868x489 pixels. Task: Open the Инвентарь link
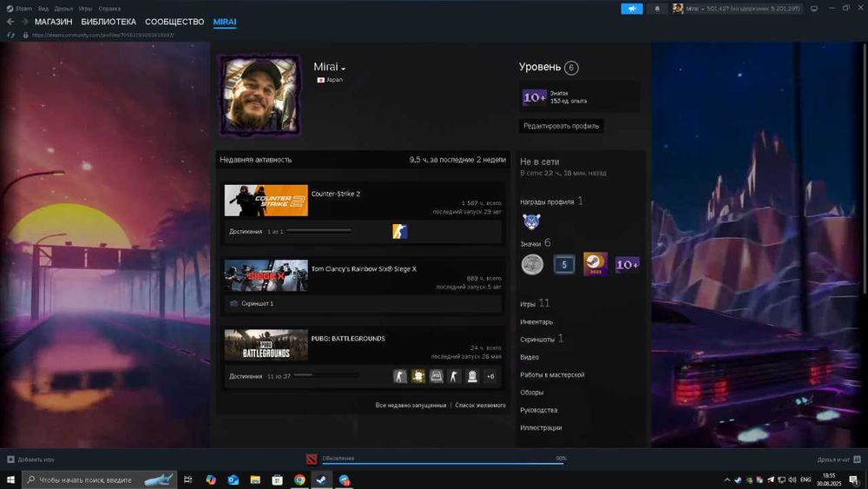coord(536,322)
